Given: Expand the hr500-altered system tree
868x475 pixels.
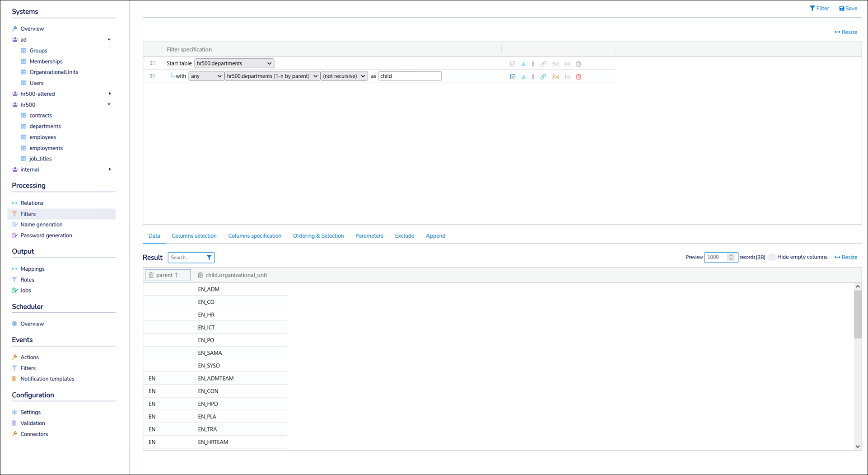Looking at the screenshot, I should point(110,94).
